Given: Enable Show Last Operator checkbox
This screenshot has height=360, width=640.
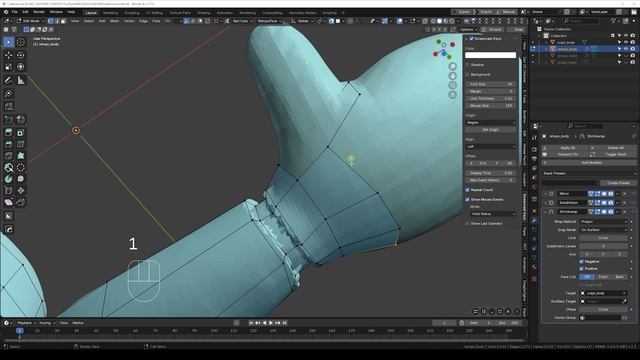Looking at the screenshot, I should point(468,224).
